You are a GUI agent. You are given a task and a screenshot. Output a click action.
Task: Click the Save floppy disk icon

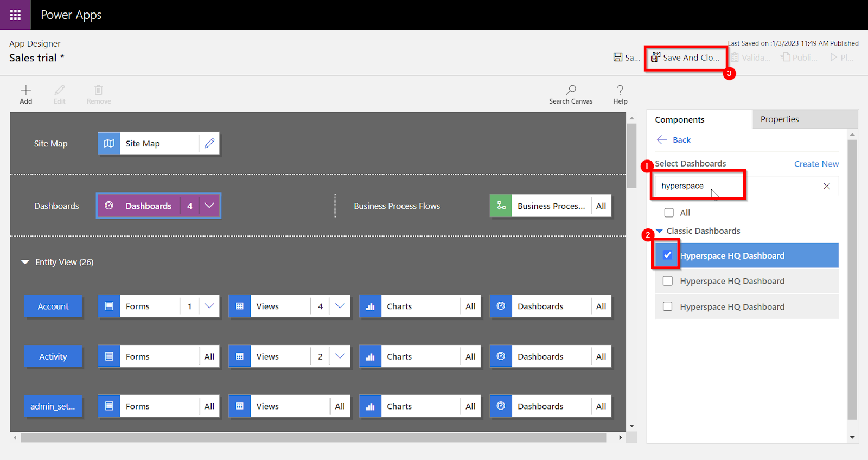pyautogui.click(x=618, y=57)
